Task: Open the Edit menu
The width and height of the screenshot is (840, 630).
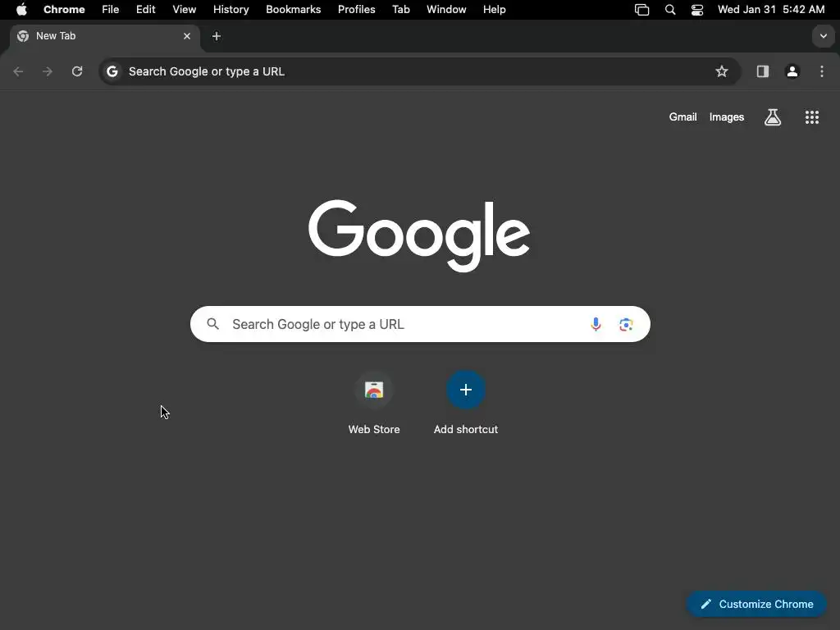Action: point(146,10)
